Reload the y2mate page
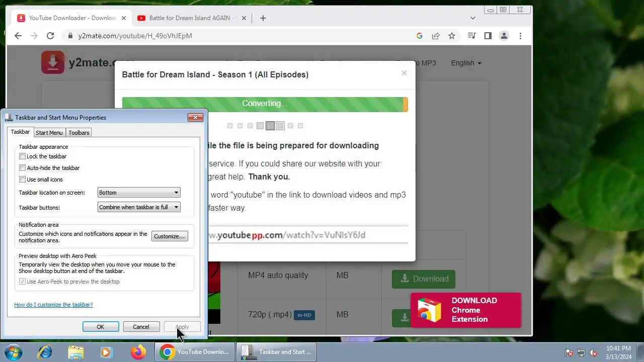The width and height of the screenshot is (644, 362). tap(50, 36)
